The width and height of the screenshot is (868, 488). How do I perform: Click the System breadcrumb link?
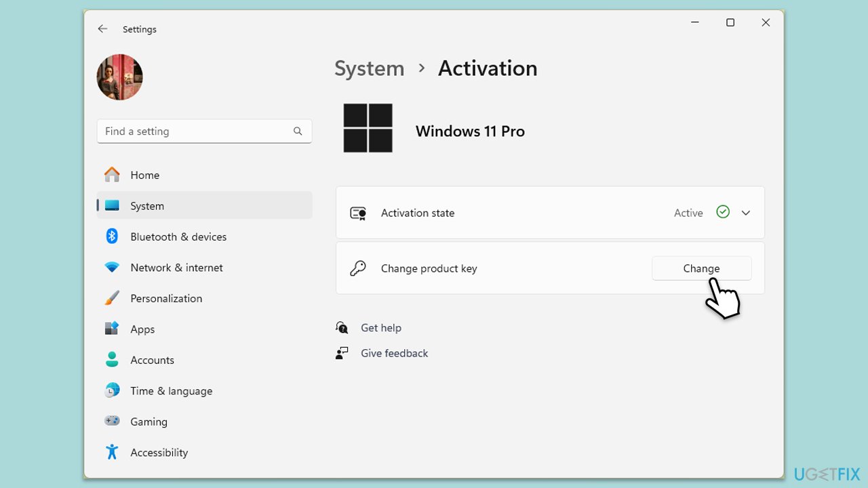(x=369, y=68)
